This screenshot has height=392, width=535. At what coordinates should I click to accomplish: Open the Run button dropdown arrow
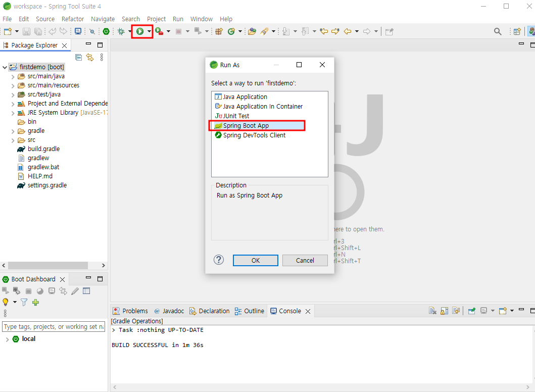[149, 31]
